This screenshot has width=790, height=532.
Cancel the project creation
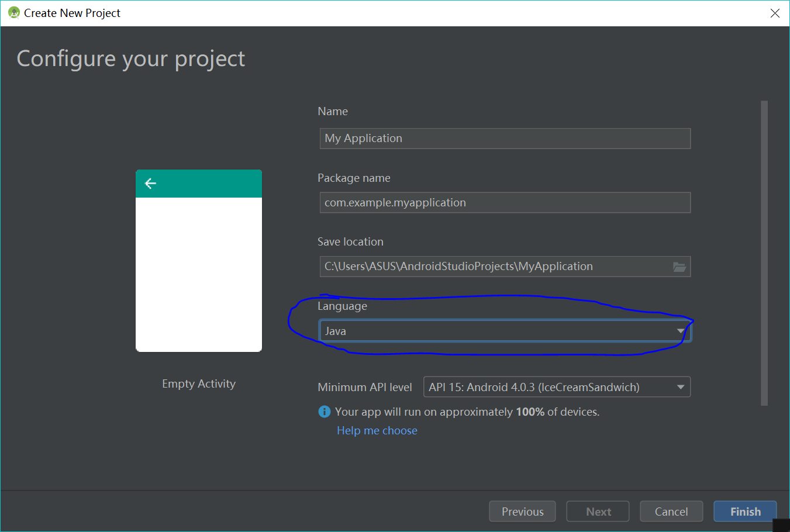[x=671, y=512]
